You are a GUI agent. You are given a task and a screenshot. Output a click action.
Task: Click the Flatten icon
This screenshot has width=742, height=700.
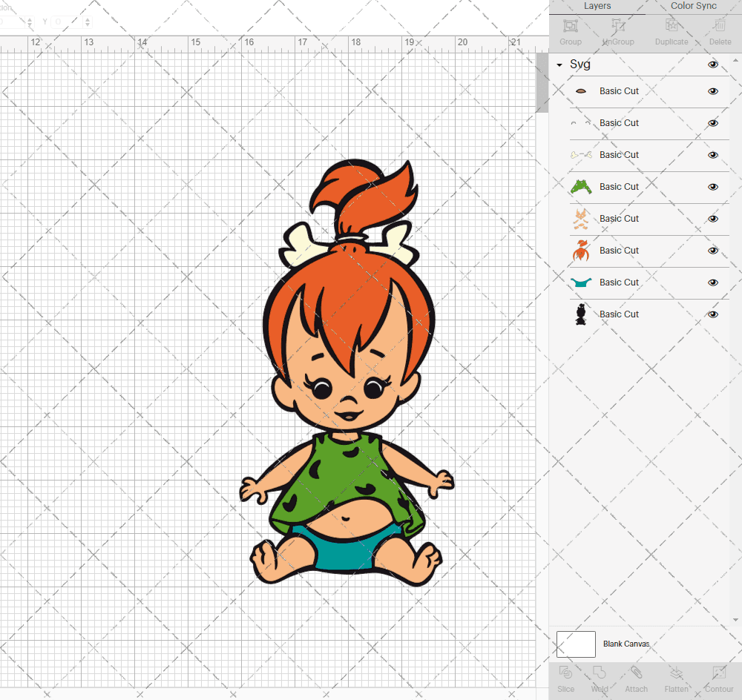click(x=676, y=672)
